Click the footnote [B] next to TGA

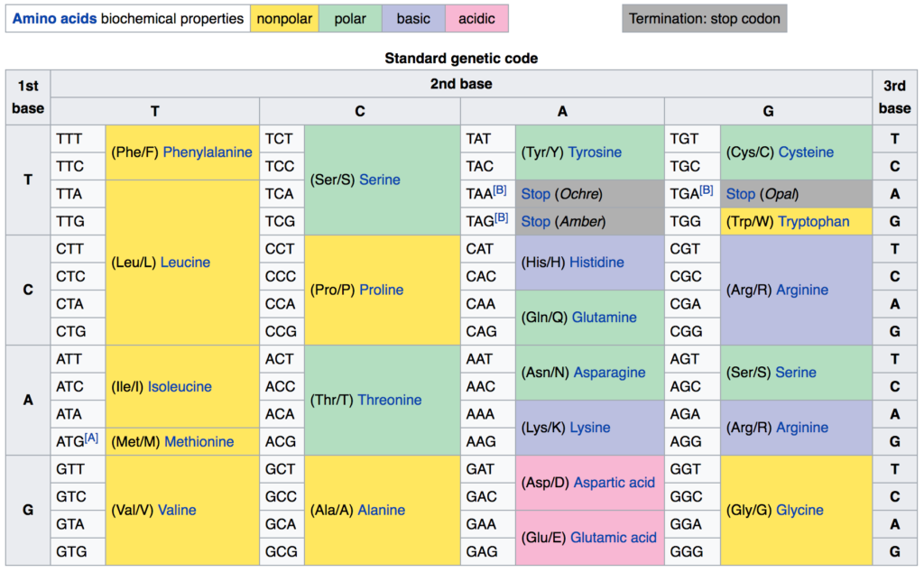pyautogui.click(x=706, y=190)
